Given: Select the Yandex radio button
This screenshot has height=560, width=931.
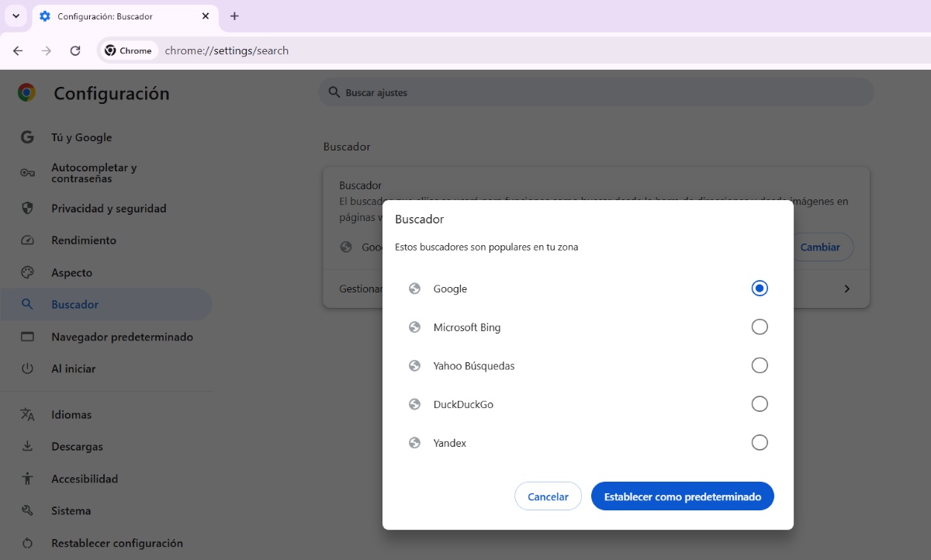Looking at the screenshot, I should pyautogui.click(x=760, y=443).
